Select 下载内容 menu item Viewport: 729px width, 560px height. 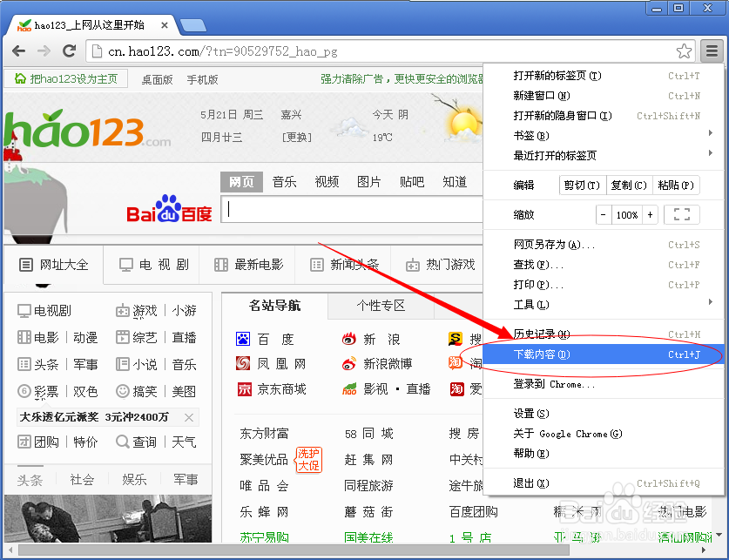(603, 354)
